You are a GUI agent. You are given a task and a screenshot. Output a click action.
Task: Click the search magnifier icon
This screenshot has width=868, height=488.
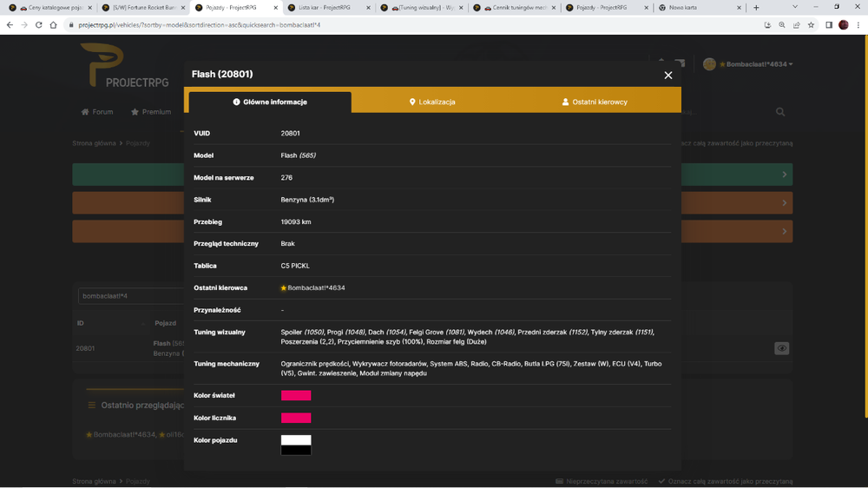coord(780,112)
